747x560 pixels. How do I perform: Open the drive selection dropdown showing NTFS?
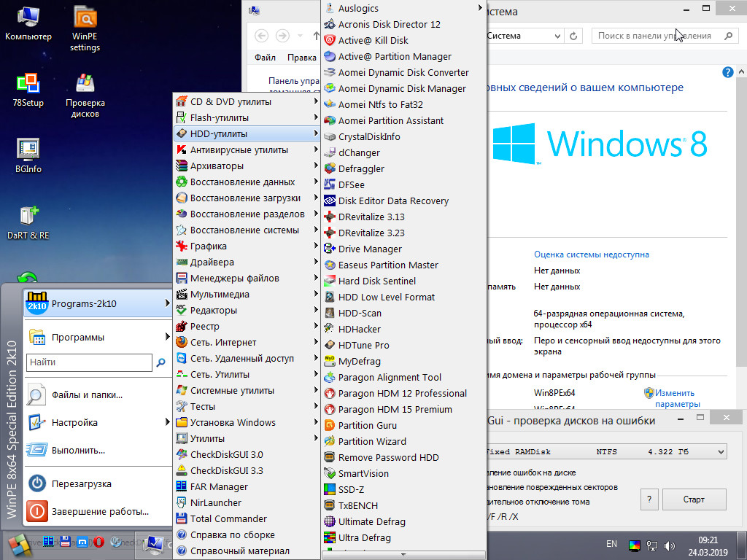click(x=721, y=452)
